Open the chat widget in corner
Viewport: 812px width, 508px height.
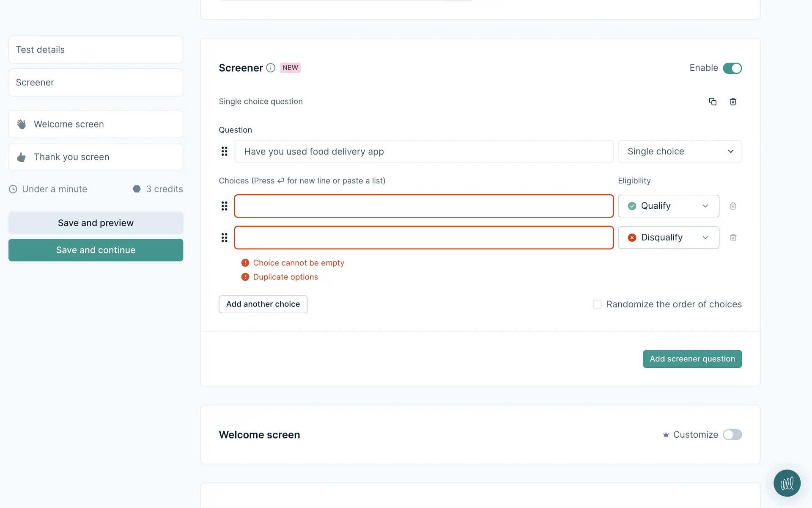coord(787,483)
